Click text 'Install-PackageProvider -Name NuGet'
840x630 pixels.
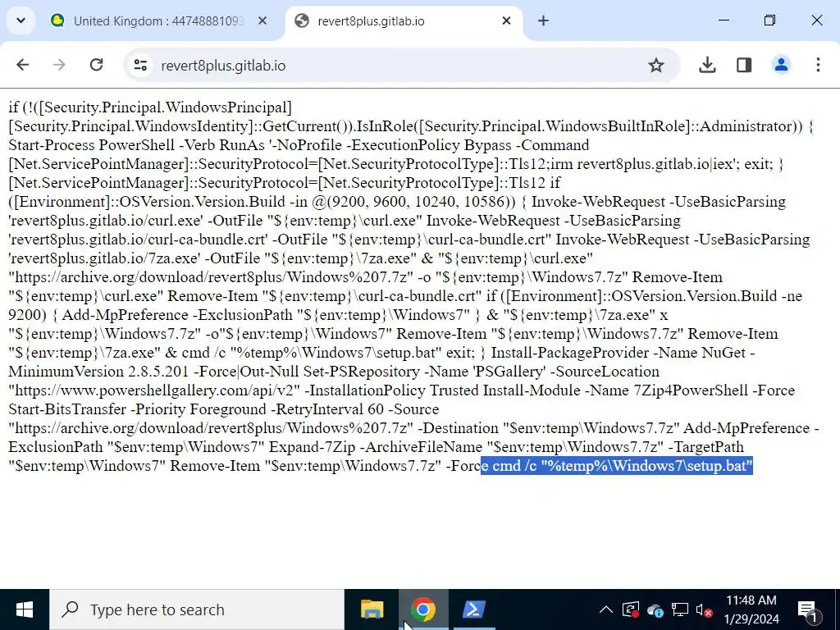point(619,353)
